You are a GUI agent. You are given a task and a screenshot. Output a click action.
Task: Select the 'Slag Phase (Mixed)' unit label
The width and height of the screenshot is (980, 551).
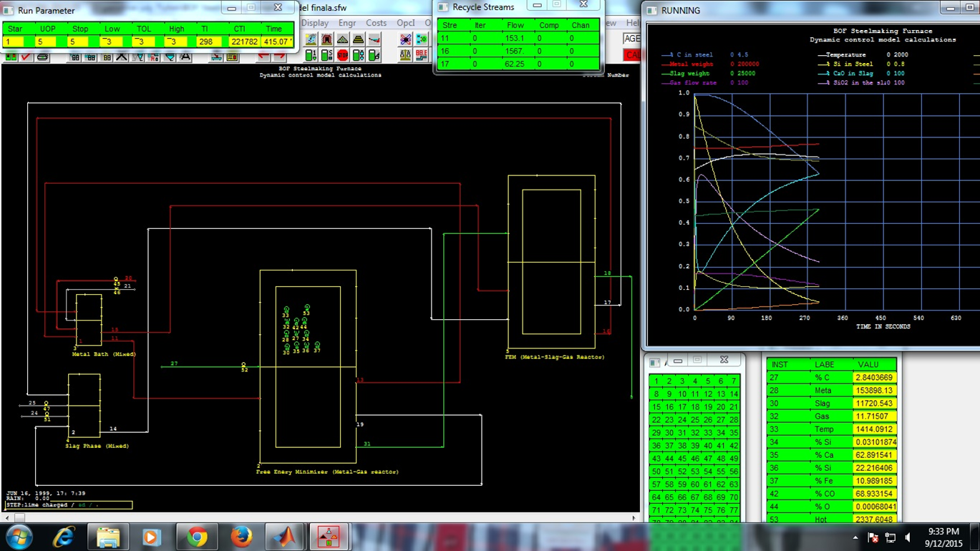(97, 446)
